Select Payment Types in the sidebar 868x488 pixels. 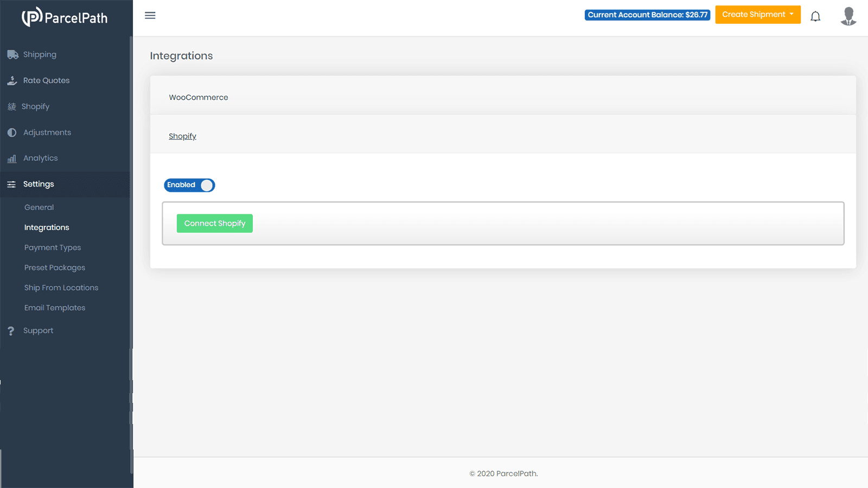click(52, 247)
